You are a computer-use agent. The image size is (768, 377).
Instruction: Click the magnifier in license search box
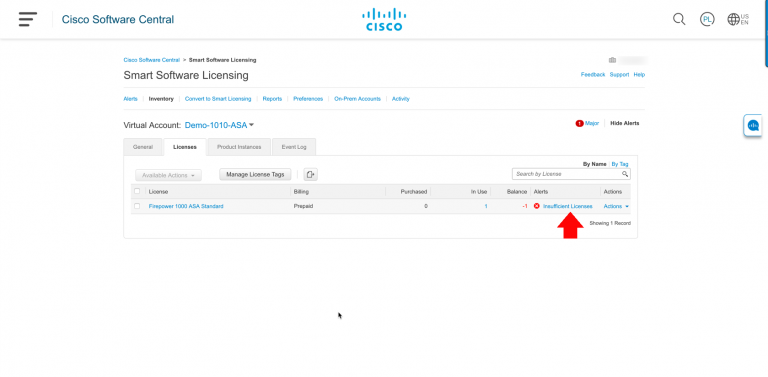625,174
